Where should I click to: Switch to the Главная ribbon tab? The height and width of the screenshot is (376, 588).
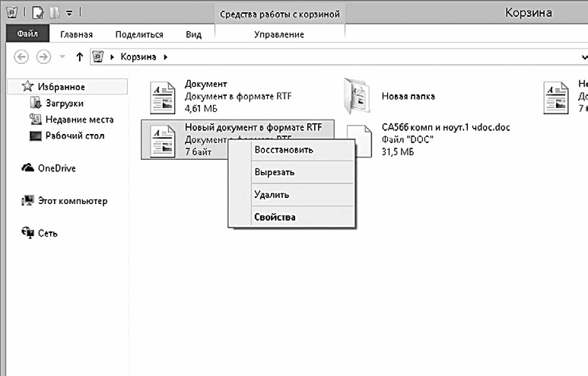pyautogui.click(x=77, y=34)
